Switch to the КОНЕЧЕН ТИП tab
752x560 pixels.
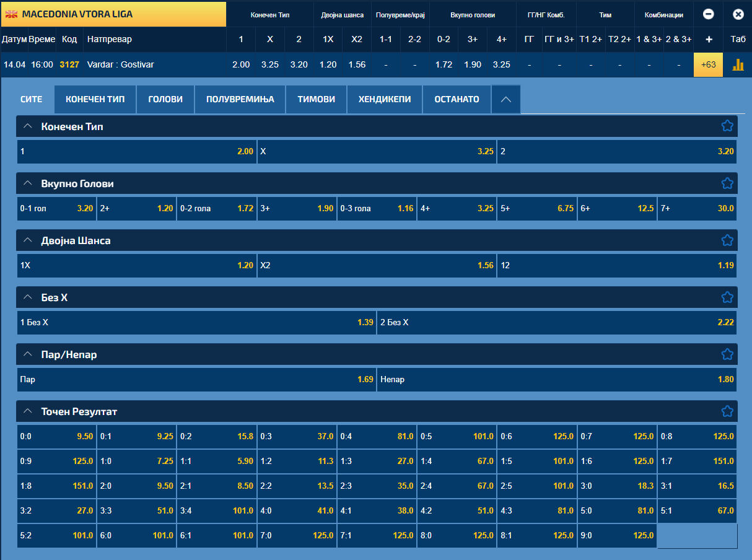pos(95,99)
